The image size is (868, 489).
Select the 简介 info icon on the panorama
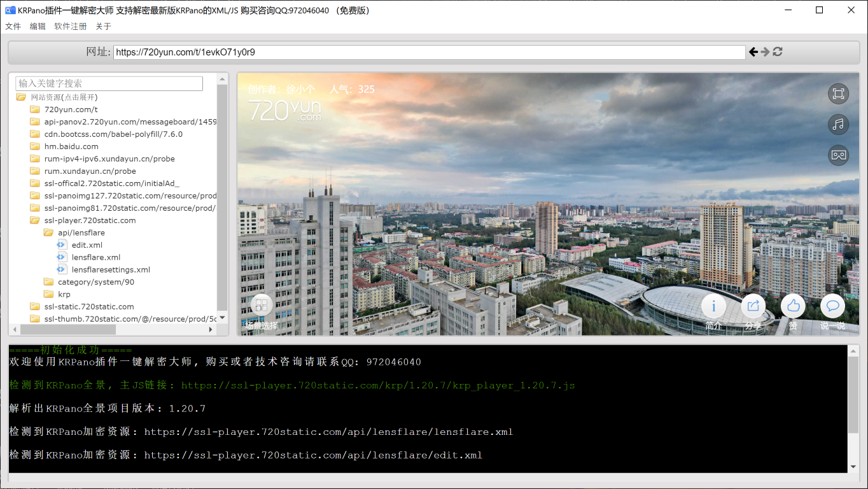point(713,306)
